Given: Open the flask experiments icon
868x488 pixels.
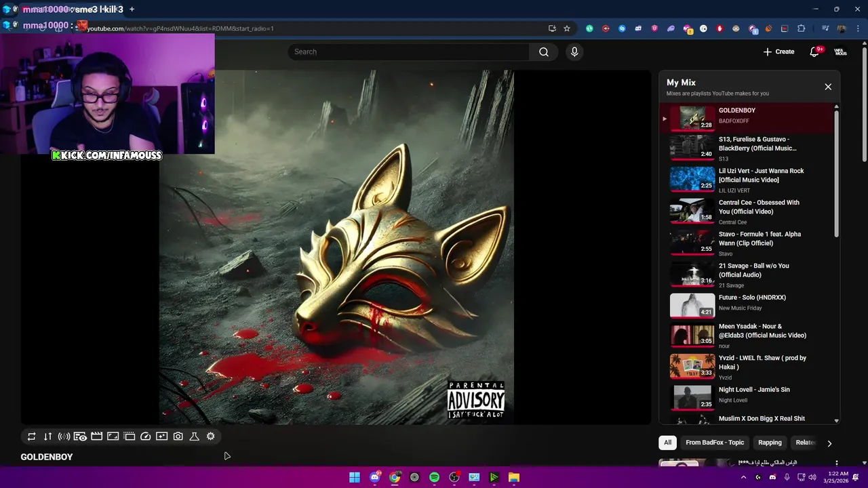Looking at the screenshot, I should (x=194, y=436).
